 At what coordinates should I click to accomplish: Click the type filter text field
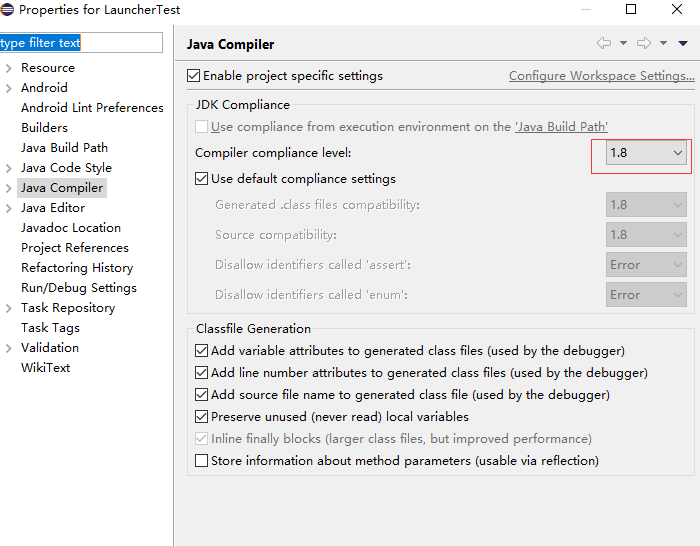click(80, 43)
